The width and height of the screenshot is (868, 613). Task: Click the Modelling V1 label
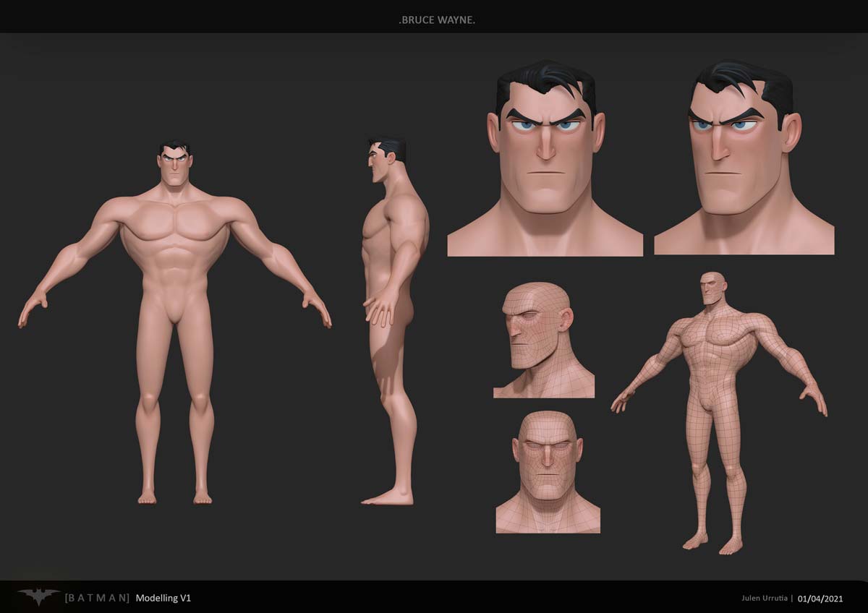(163, 598)
